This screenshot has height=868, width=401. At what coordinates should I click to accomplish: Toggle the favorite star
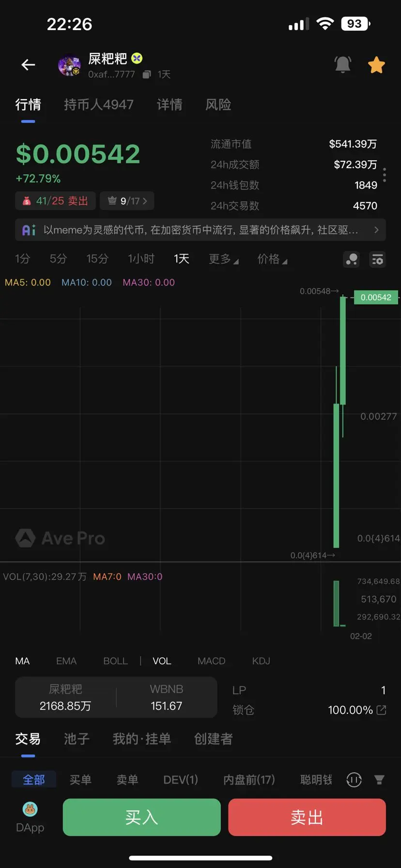[x=376, y=65]
